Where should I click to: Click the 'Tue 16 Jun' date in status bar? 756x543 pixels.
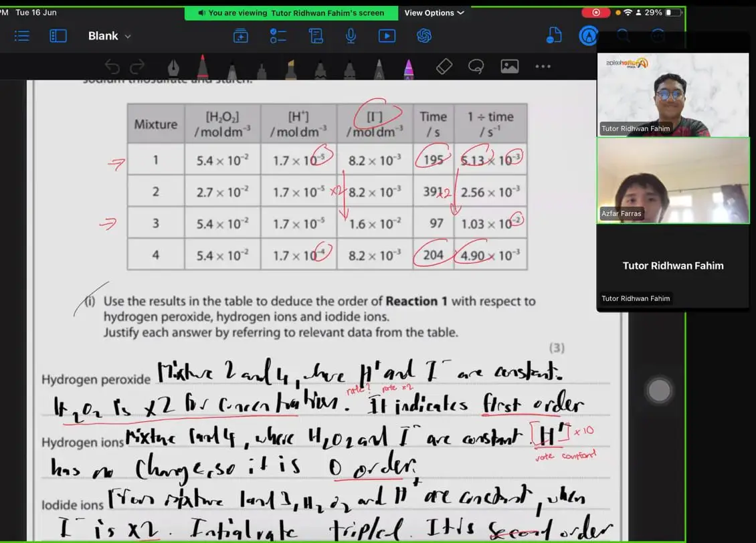[x=36, y=13]
